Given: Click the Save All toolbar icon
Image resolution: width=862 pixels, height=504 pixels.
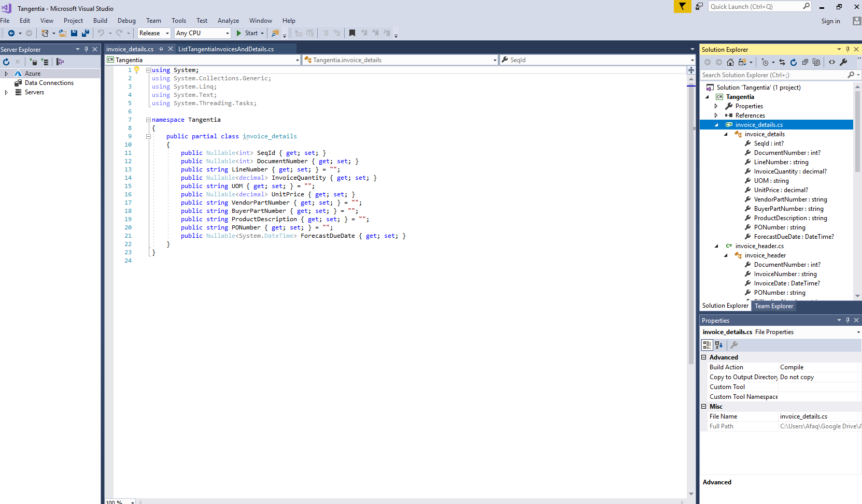Looking at the screenshot, I should [86, 33].
